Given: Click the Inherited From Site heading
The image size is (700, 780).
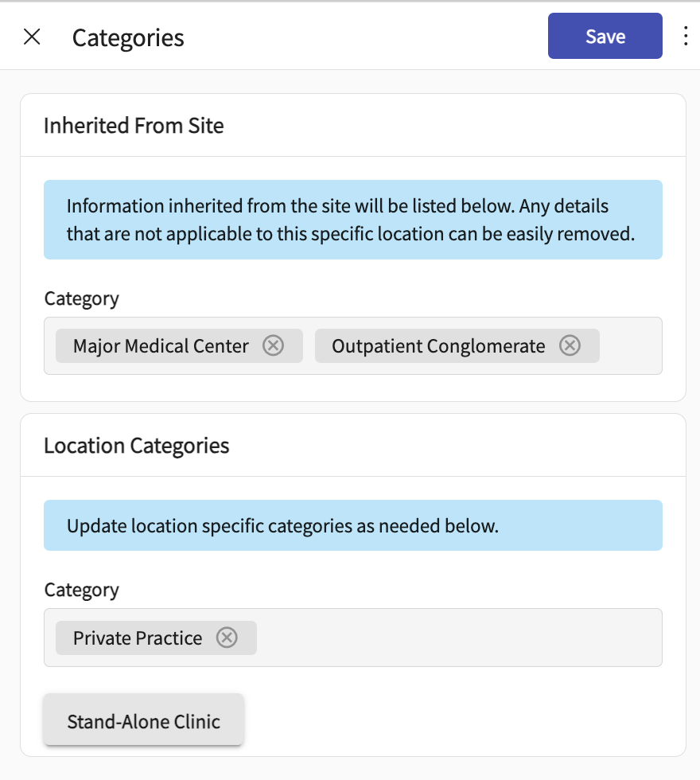Looking at the screenshot, I should point(134,125).
